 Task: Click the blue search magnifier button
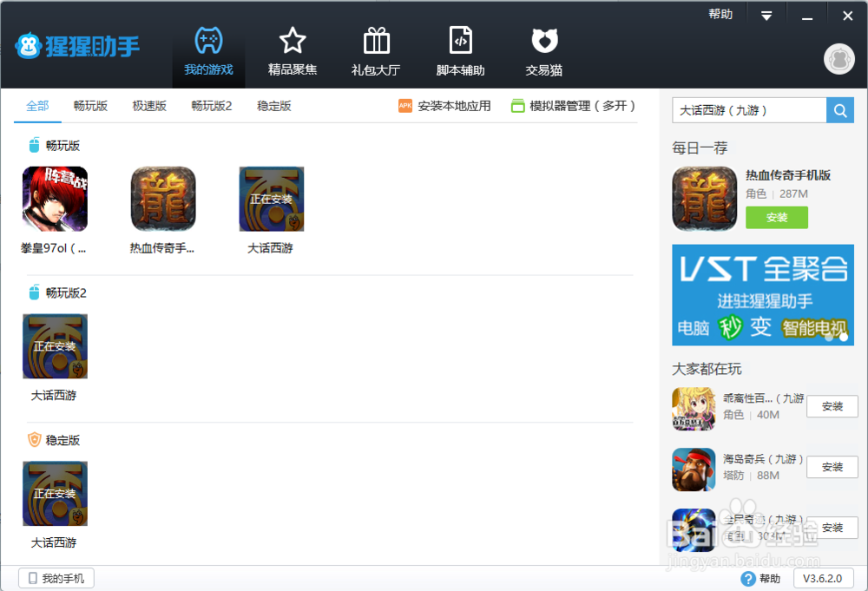tap(839, 110)
